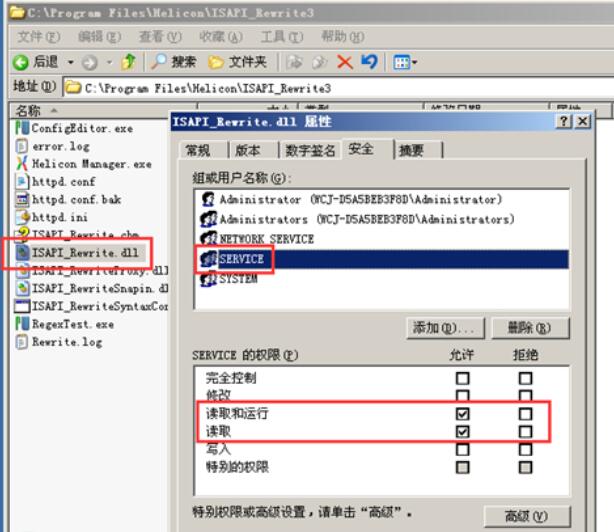Click the Helicon Manager.exe file icon

click(x=22, y=164)
